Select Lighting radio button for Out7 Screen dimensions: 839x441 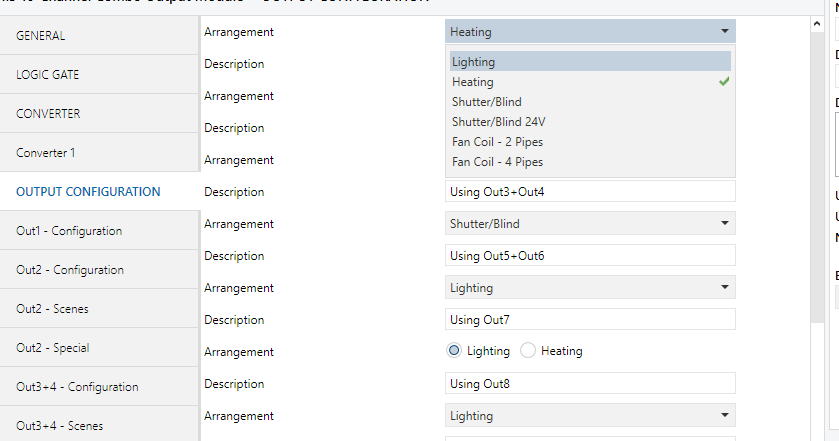[454, 351]
